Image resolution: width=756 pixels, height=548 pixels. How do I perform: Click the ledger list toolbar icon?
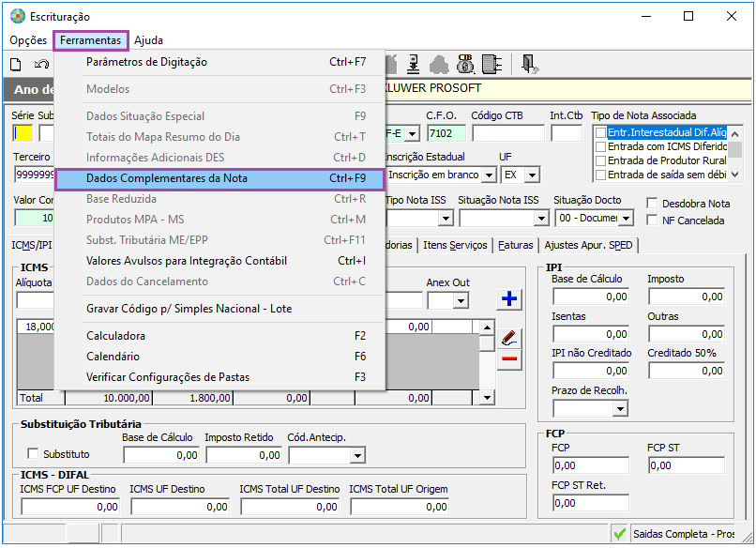tap(491, 64)
